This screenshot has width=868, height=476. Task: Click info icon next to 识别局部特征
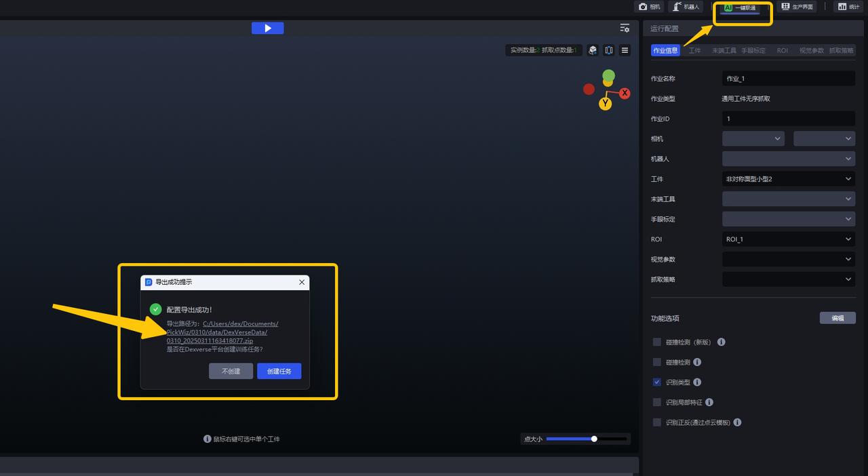click(x=709, y=402)
